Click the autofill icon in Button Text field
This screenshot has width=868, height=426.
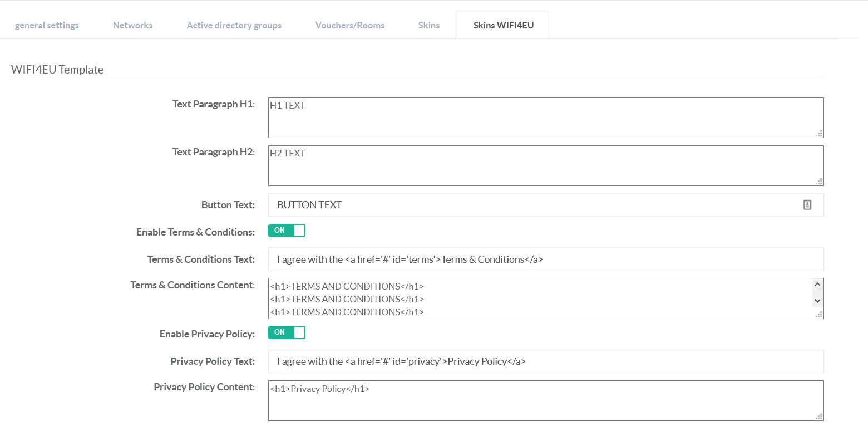[x=807, y=205]
